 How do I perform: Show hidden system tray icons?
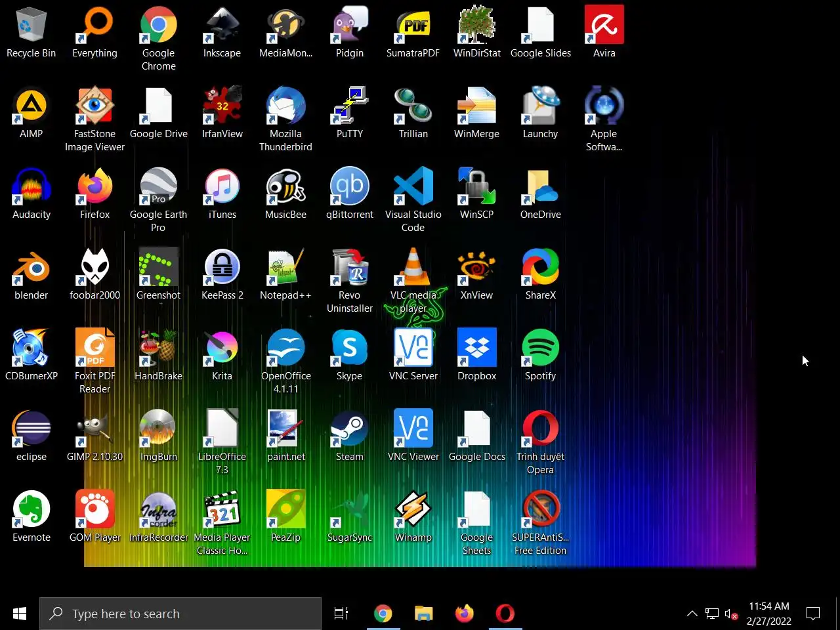point(692,614)
